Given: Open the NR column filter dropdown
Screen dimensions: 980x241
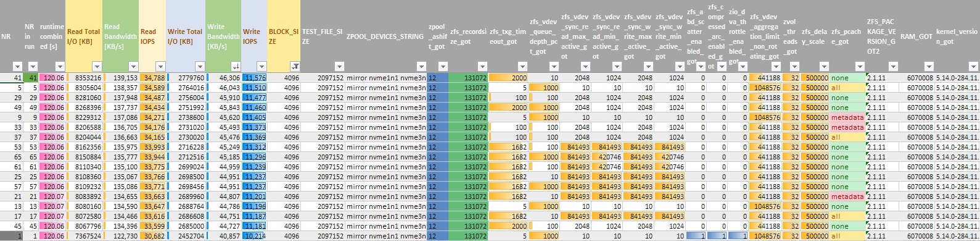Looking at the screenshot, I should pos(17,66).
